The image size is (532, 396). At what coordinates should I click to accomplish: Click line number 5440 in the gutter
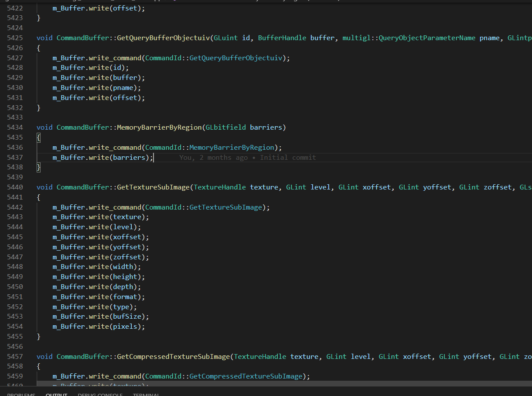(15, 187)
